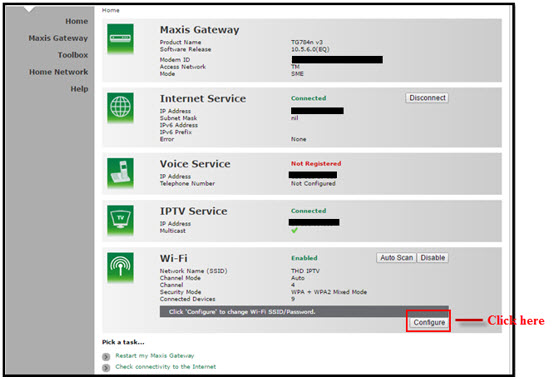Click Configure to change Wi-Fi settings
This screenshot has height=379, width=554.
click(429, 322)
